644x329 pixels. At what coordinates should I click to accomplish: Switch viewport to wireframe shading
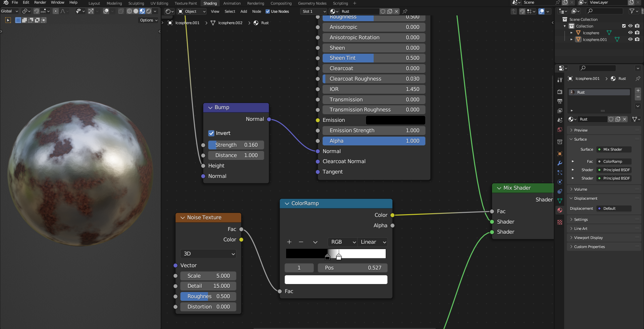129,11
